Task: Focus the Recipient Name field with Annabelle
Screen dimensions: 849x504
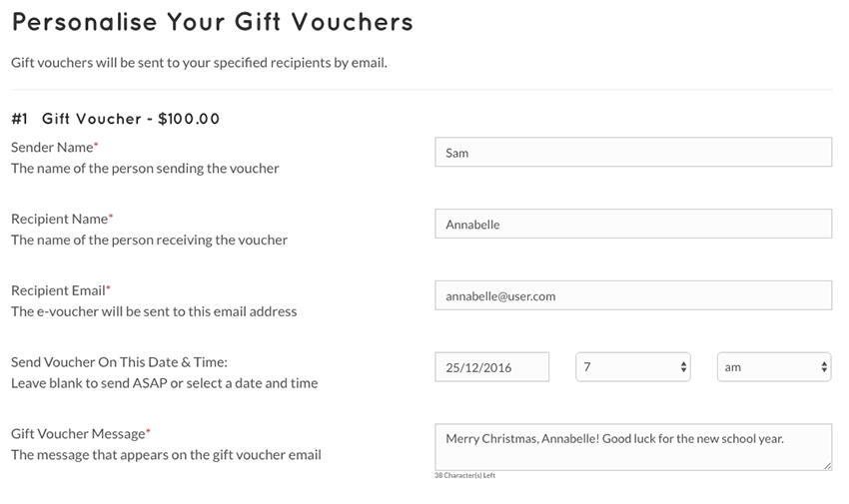Action: (x=633, y=224)
